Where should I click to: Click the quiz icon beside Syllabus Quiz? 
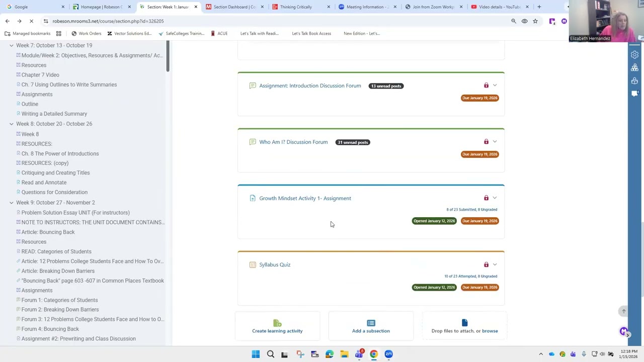[253, 264]
